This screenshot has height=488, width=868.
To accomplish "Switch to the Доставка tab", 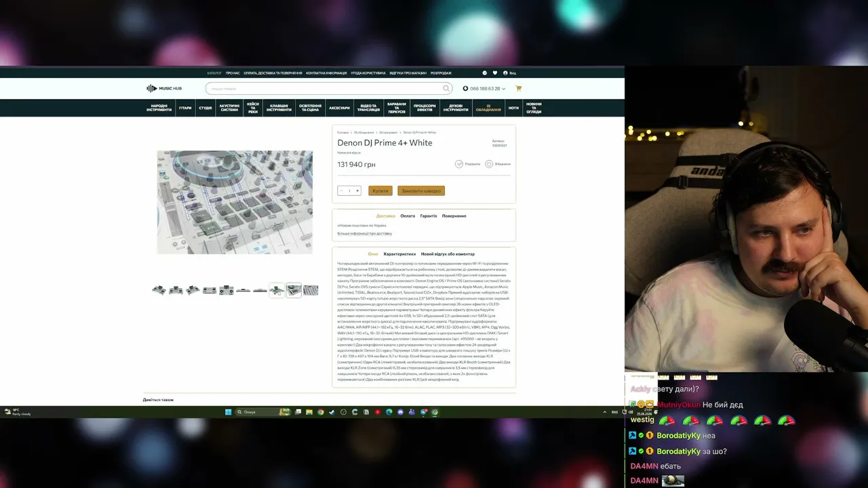I will pos(386,216).
